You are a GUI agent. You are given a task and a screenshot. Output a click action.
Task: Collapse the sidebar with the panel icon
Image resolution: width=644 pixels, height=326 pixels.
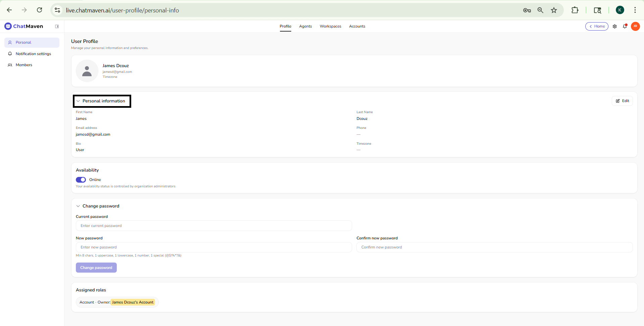[57, 26]
